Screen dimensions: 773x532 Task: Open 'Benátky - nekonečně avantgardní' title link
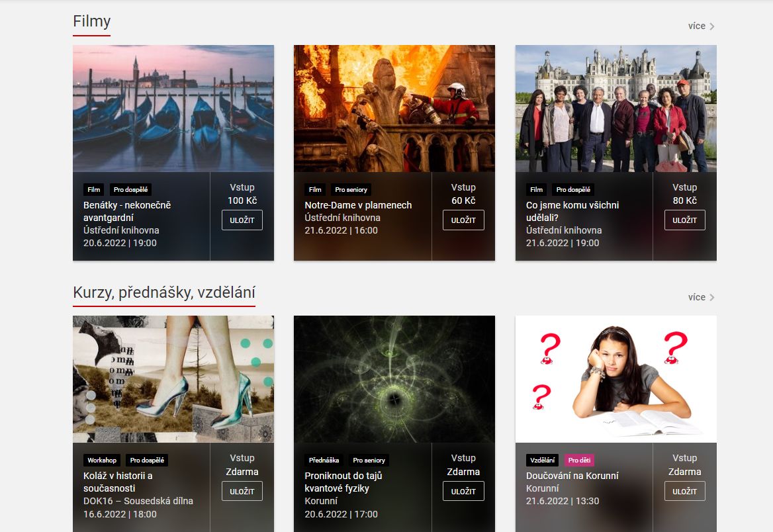coord(127,212)
